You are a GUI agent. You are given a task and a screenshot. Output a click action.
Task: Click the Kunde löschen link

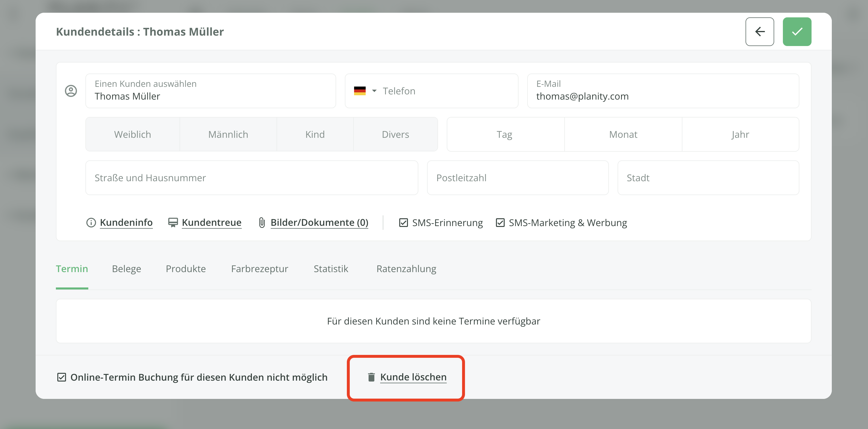(413, 377)
